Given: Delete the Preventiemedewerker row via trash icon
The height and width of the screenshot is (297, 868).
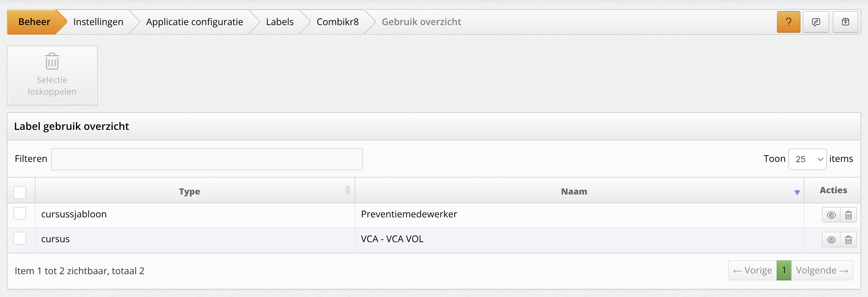Looking at the screenshot, I should point(848,215).
